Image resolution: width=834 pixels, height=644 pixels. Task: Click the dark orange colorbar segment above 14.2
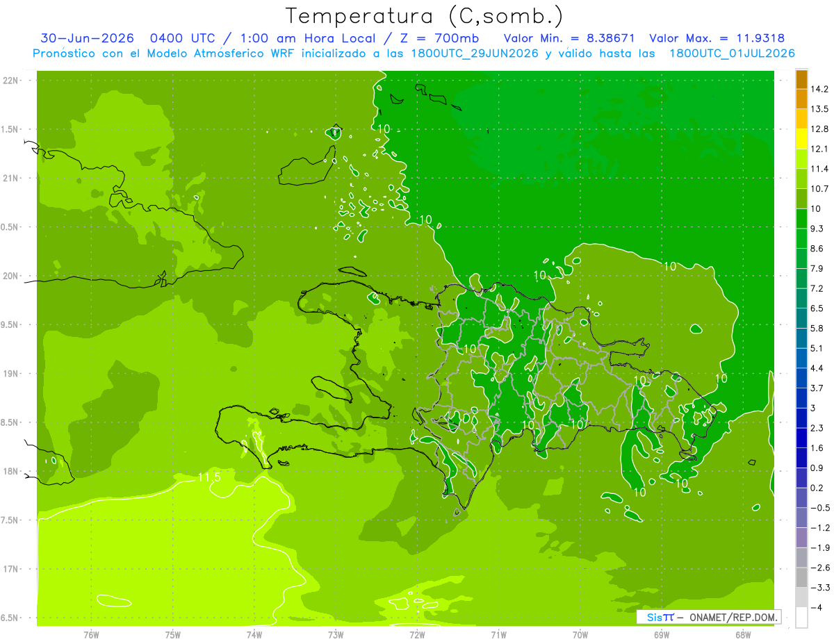pos(801,79)
